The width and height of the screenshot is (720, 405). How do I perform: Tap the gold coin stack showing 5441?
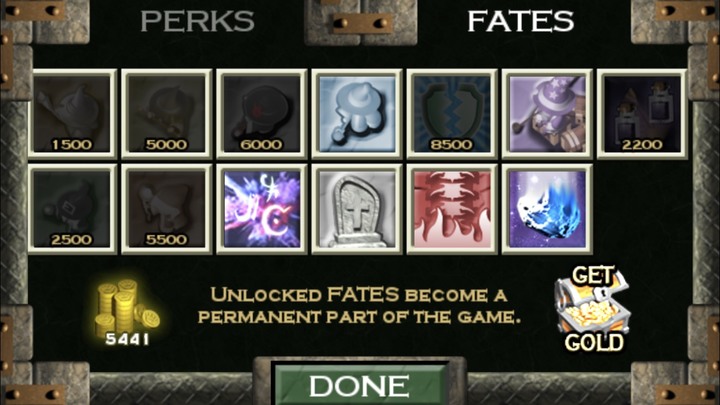click(127, 312)
